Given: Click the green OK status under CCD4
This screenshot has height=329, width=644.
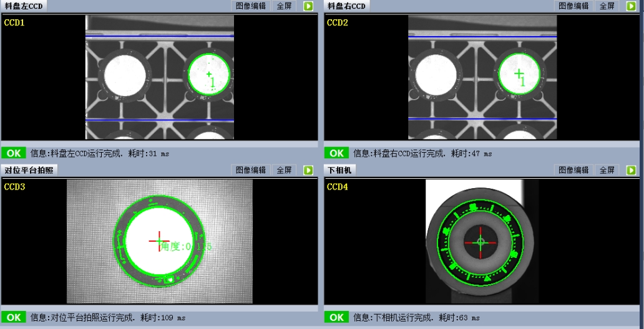Looking at the screenshot, I should (x=336, y=317).
